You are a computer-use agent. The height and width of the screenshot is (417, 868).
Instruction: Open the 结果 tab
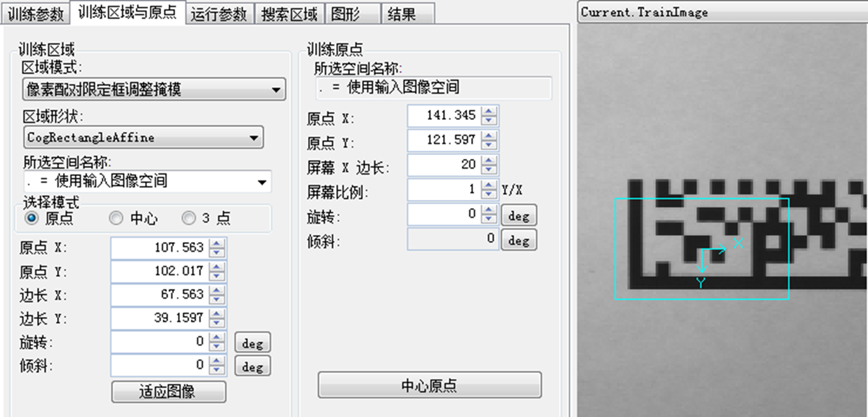coord(408,14)
